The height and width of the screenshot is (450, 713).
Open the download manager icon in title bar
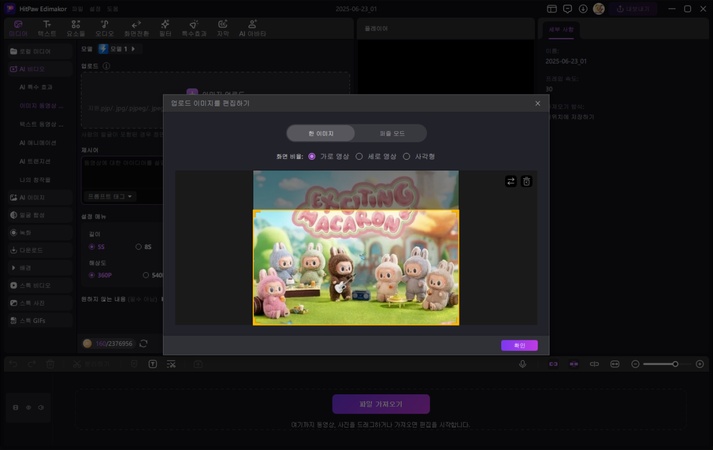point(582,9)
